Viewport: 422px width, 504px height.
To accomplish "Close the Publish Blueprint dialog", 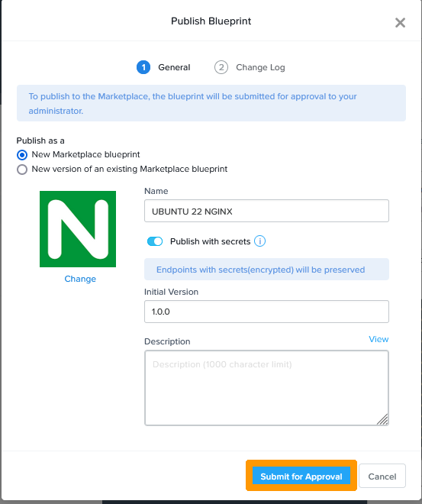I will 400,22.
